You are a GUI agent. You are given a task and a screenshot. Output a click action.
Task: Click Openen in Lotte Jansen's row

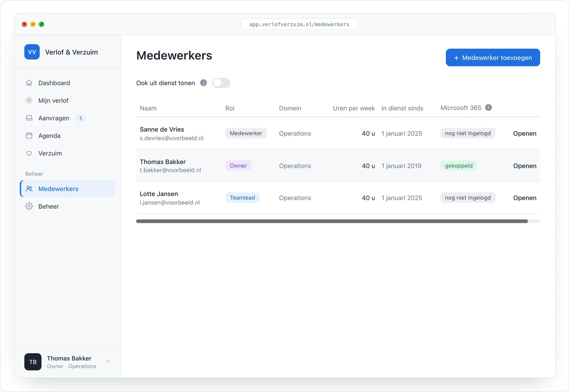(x=525, y=198)
